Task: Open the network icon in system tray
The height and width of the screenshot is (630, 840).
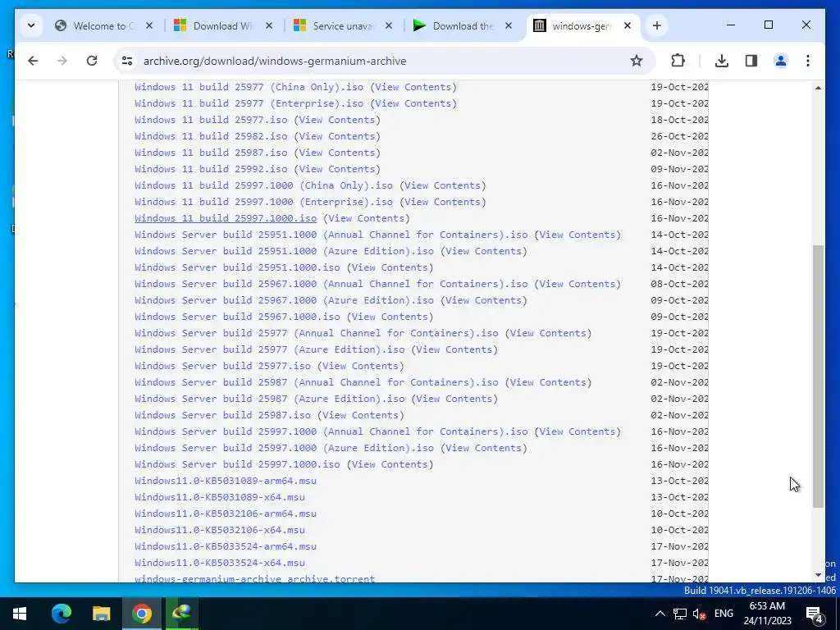Action: coord(680,614)
